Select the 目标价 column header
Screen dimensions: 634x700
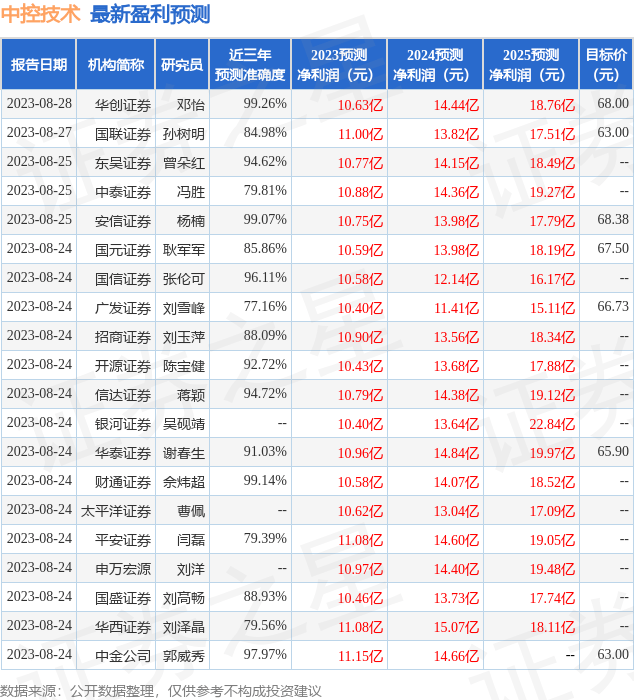point(606,65)
